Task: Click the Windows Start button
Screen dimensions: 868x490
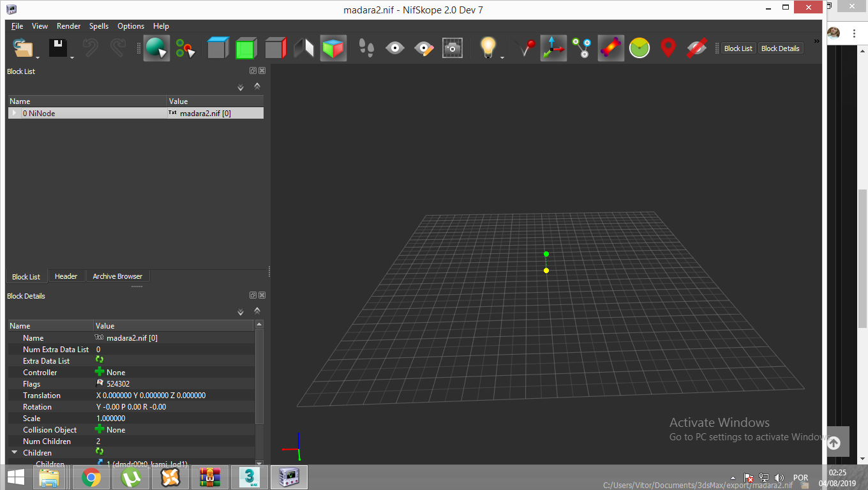Action: (15, 477)
